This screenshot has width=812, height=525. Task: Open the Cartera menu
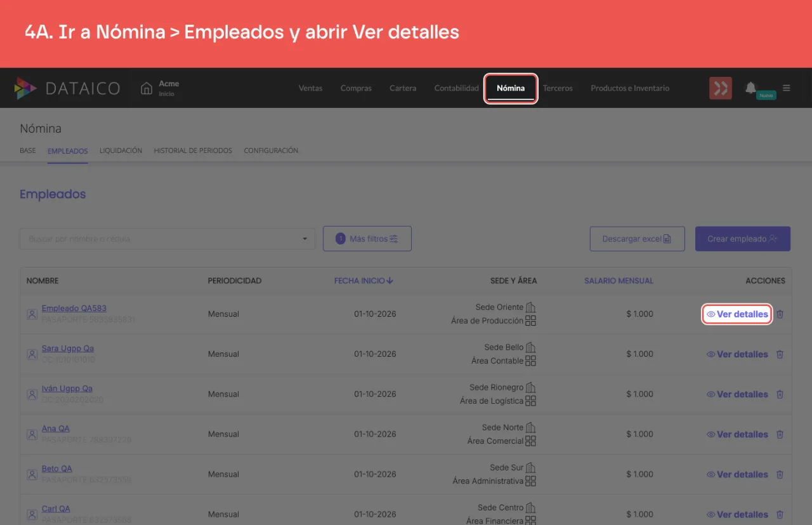tap(403, 88)
